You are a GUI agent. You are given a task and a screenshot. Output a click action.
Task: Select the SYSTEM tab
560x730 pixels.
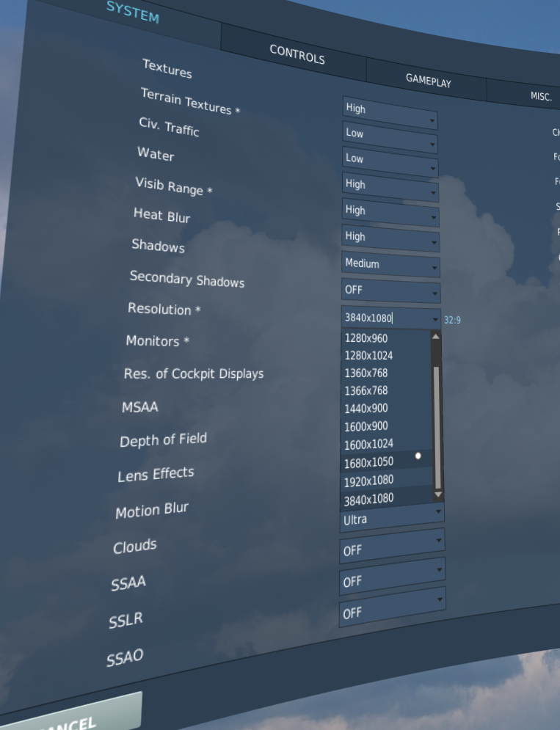pyautogui.click(x=133, y=12)
